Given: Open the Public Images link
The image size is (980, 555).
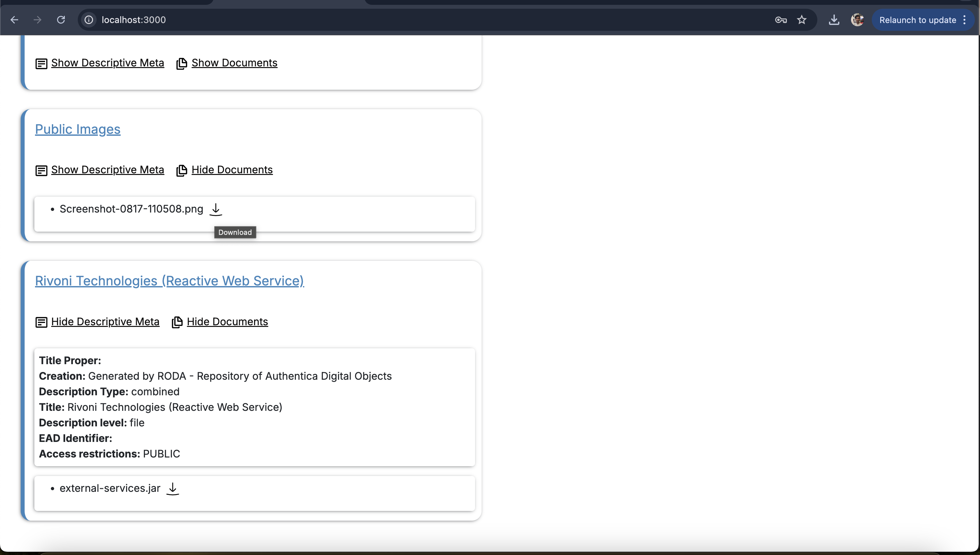Looking at the screenshot, I should [78, 129].
